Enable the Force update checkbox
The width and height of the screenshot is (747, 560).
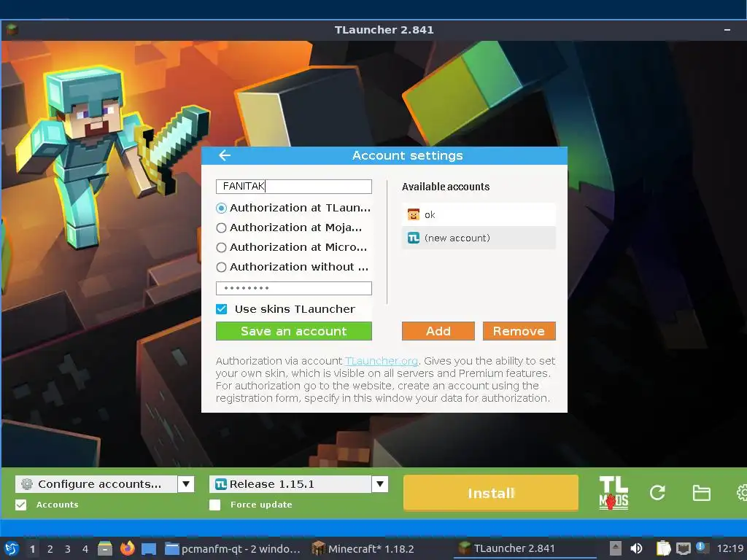tap(215, 505)
